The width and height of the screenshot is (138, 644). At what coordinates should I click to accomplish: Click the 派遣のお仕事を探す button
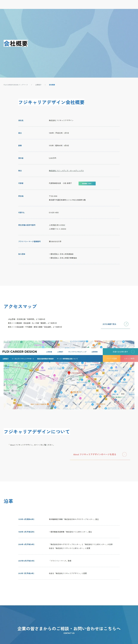tap(120, 352)
